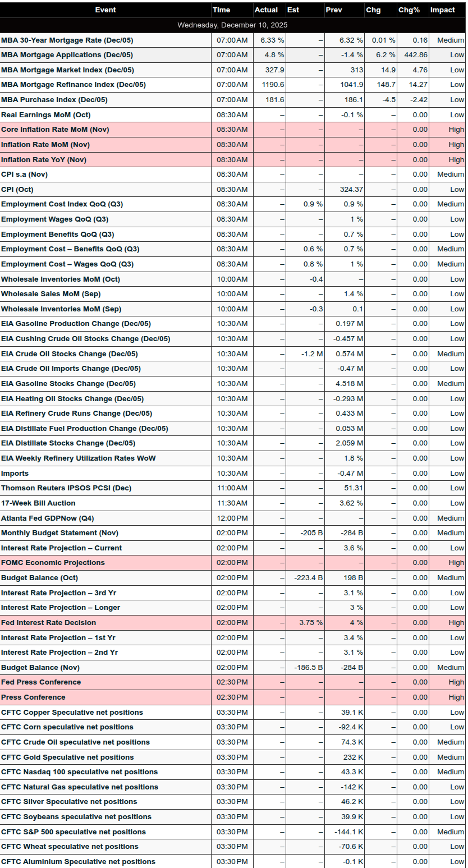
Task: Click the Fed Press Conference event
Action: coord(41,682)
